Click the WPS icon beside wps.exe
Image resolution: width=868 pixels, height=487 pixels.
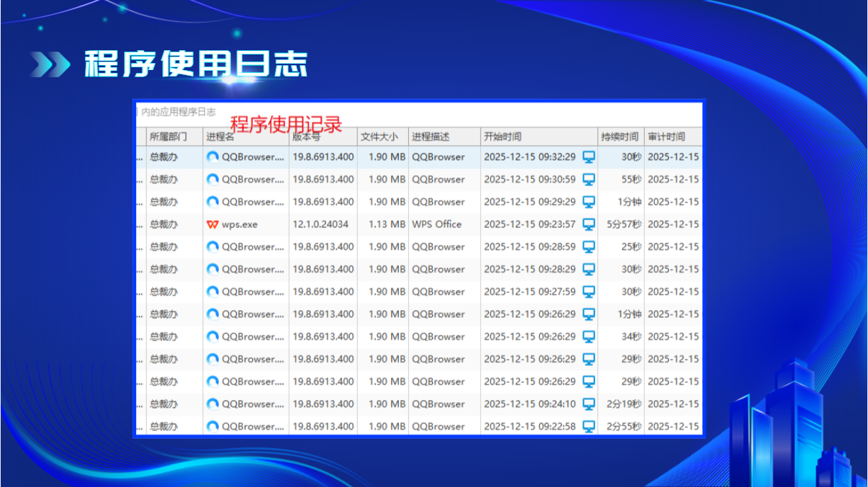click(213, 224)
